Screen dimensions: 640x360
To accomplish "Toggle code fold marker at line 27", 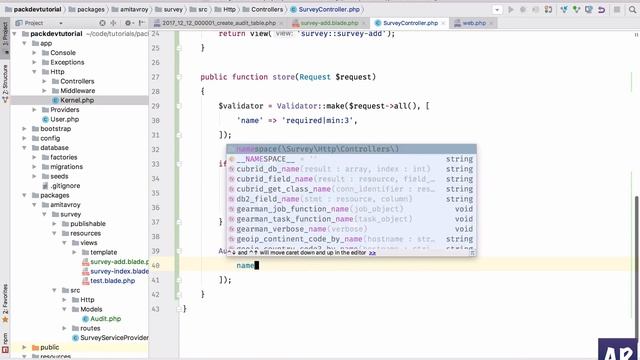I will click(x=179, y=77).
